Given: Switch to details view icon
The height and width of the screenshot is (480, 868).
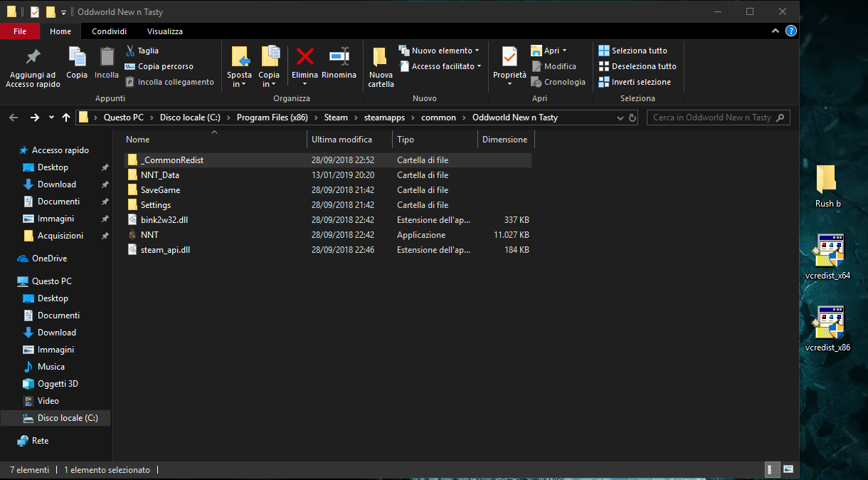Looking at the screenshot, I should coord(773,470).
